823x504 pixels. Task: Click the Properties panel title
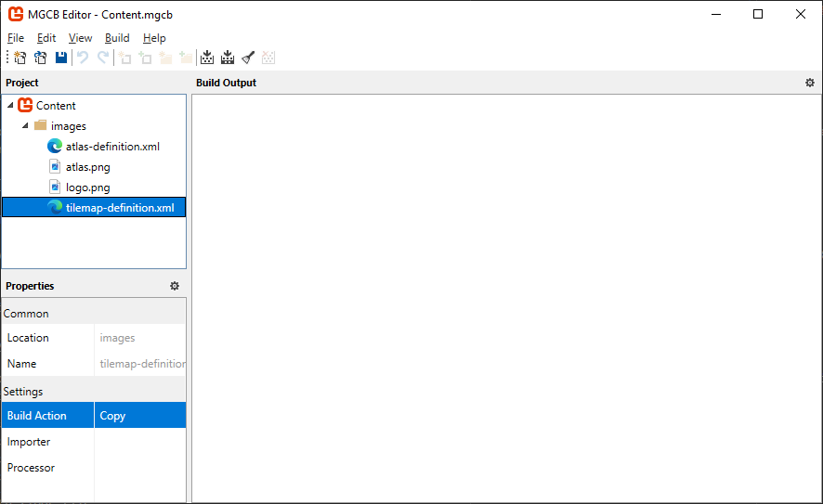(x=30, y=286)
